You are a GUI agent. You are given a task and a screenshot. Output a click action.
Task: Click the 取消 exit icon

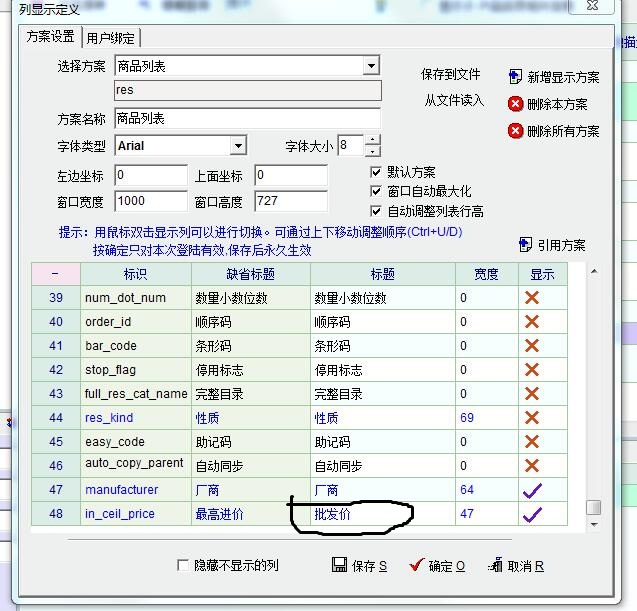pyautogui.click(x=495, y=565)
